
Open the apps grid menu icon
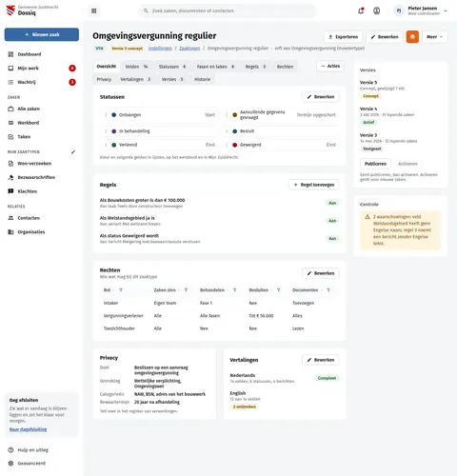(93, 10)
